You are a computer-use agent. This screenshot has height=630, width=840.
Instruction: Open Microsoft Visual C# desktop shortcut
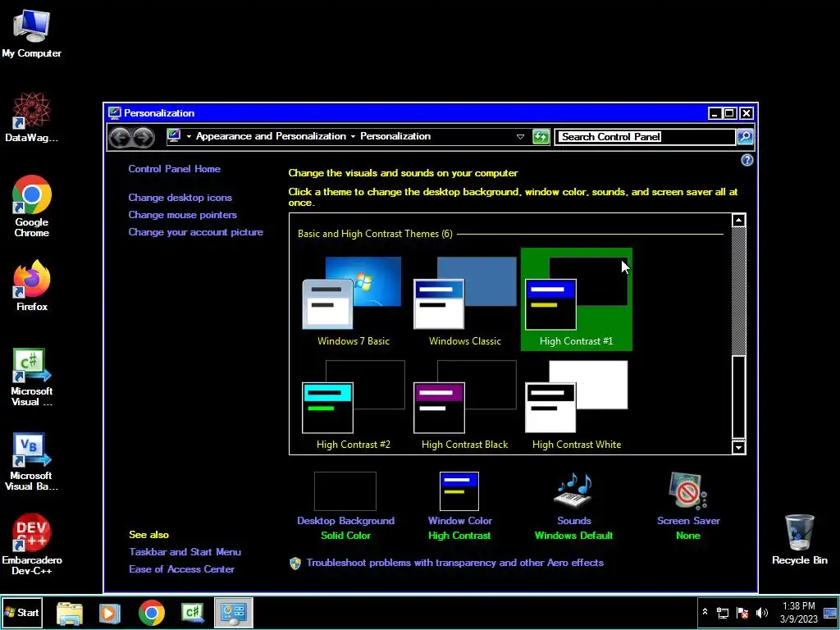[31, 377]
